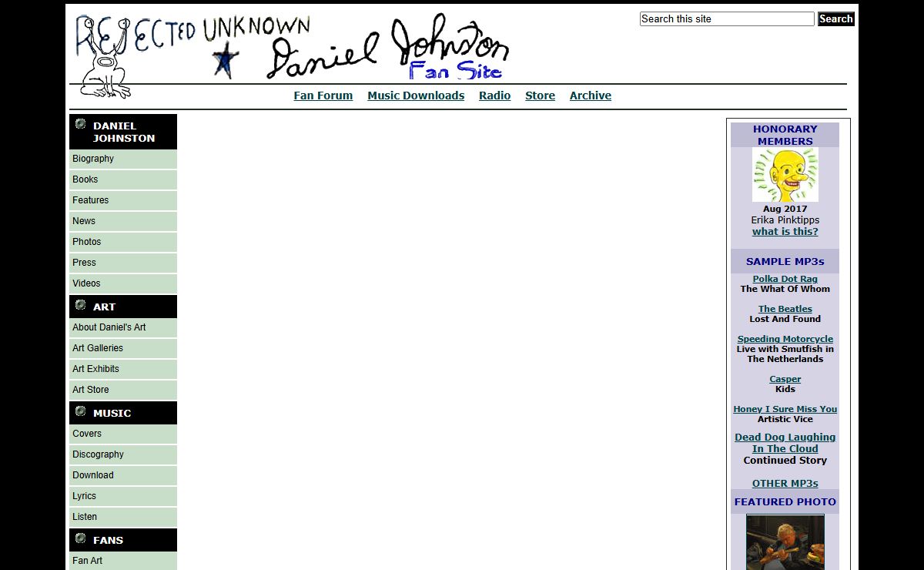Screen dimensions: 924x570
Task: Click the bullet icon beside DANIEL JOHNSTON header
Action: (80, 124)
